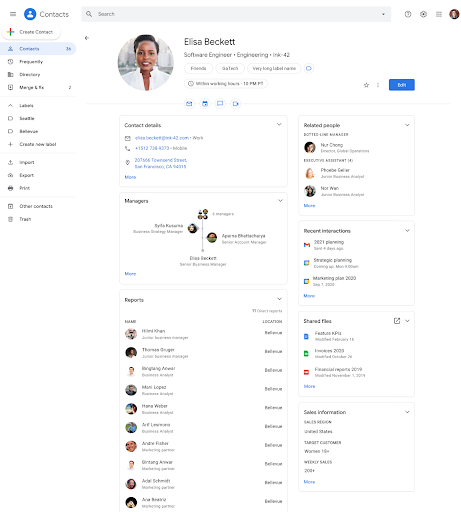461x512 pixels.
Task: Open the search options dropdown arrow
Action: pos(383,14)
